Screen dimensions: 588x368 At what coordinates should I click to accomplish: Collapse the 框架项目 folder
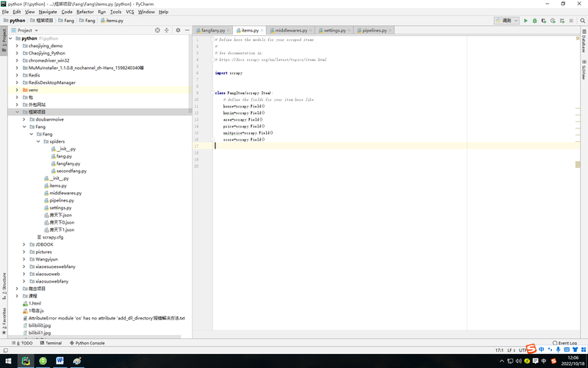(x=17, y=112)
